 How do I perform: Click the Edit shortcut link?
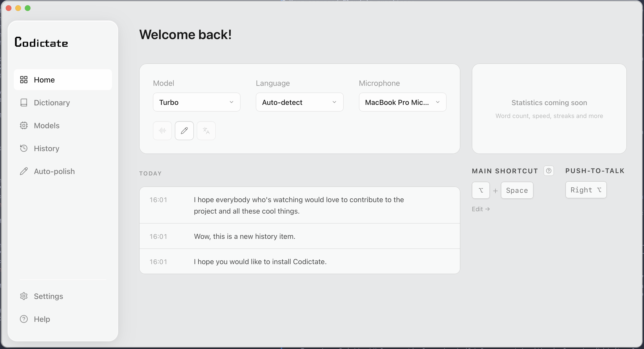click(481, 209)
